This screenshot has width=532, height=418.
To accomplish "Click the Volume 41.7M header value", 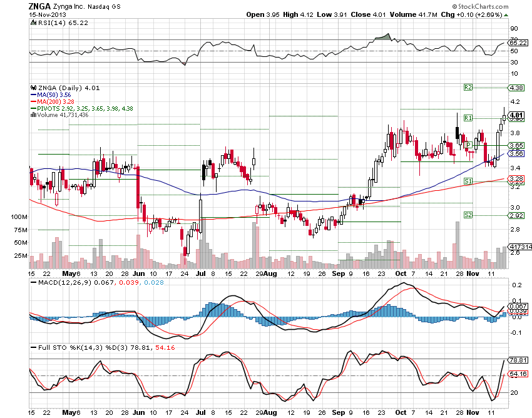I will pos(413,14).
